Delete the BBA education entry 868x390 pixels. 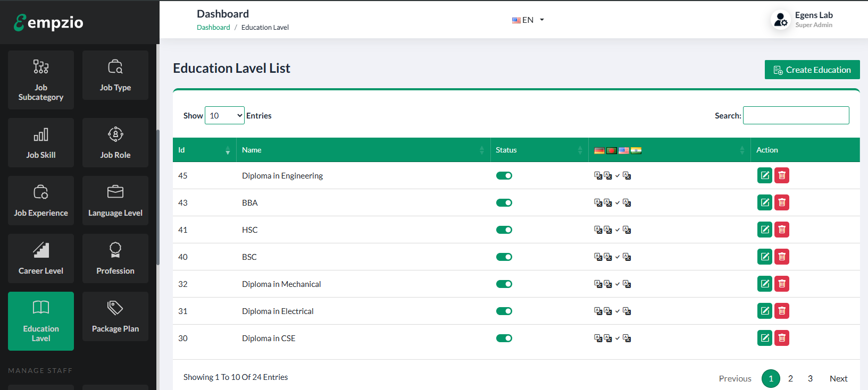(781, 202)
